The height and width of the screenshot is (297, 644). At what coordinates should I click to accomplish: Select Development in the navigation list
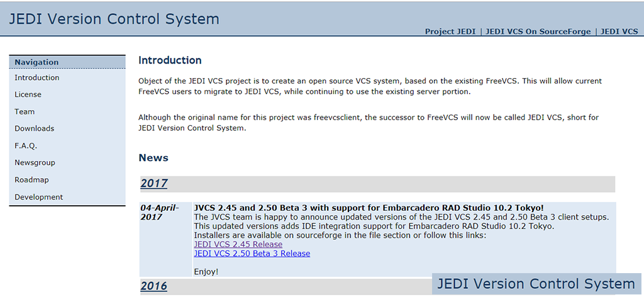(x=39, y=197)
